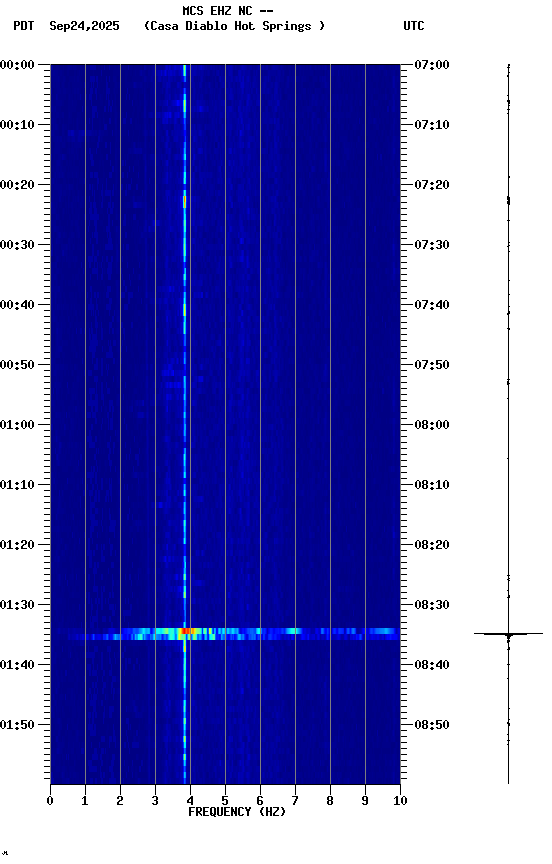Click the 'PDT' timezone label
The height and width of the screenshot is (864, 552).
pyautogui.click(x=24, y=26)
